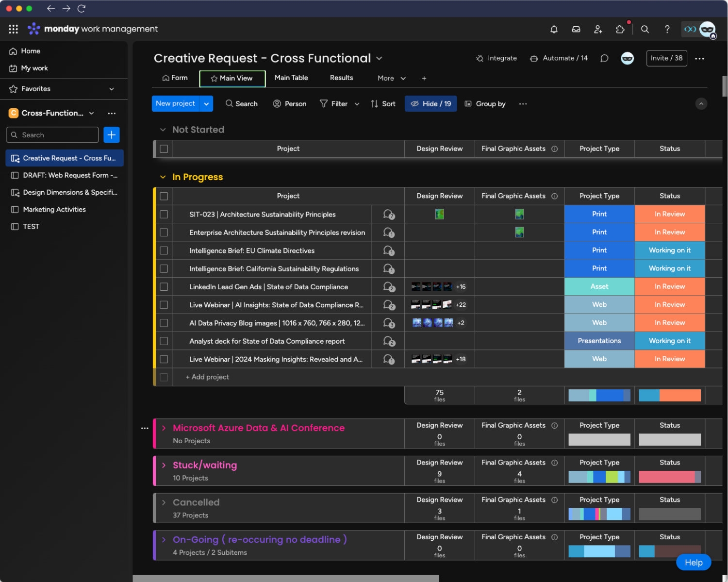This screenshot has height=582, width=728.
Task: Open updates for Intelligence Brief: EU Climate Directives
Action: 389,251
